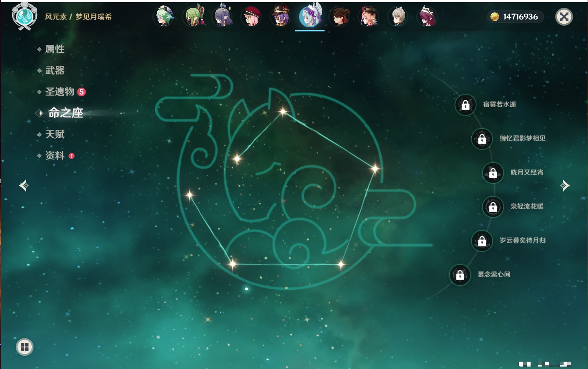Open the grid menu icon at bottom

coord(24,347)
